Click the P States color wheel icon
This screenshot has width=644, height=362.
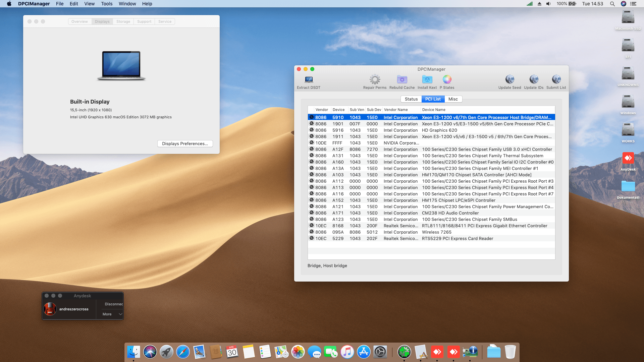(447, 79)
